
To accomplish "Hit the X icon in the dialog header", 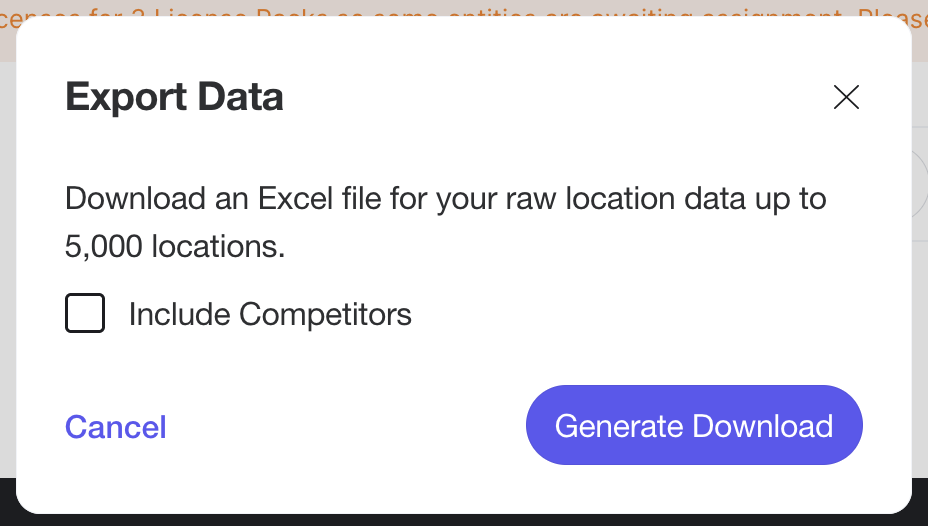I will click(x=846, y=97).
